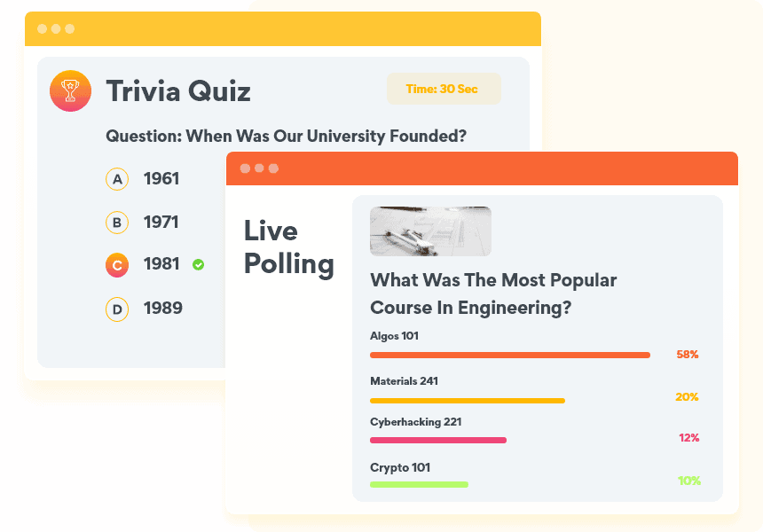Click the Time: 30 Sec timer badge
Image resolution: width=763 pixels, height=532 pixels.
pyautogui.click(x=443, y=89)
